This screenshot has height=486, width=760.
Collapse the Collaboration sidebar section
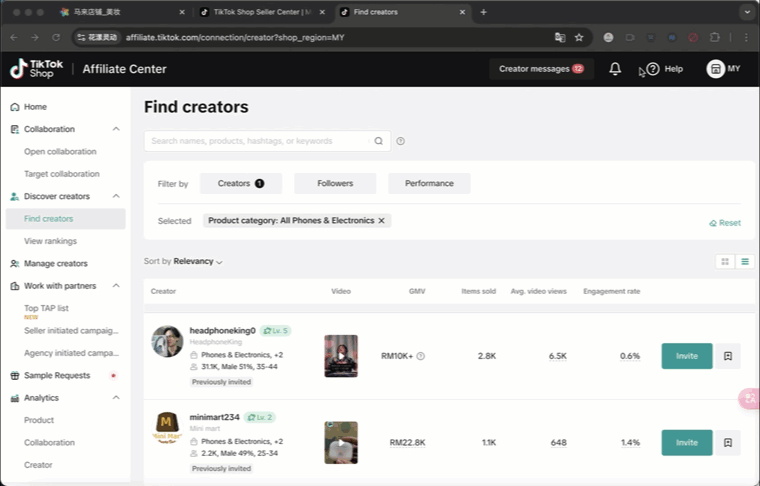tap(116, 129)
